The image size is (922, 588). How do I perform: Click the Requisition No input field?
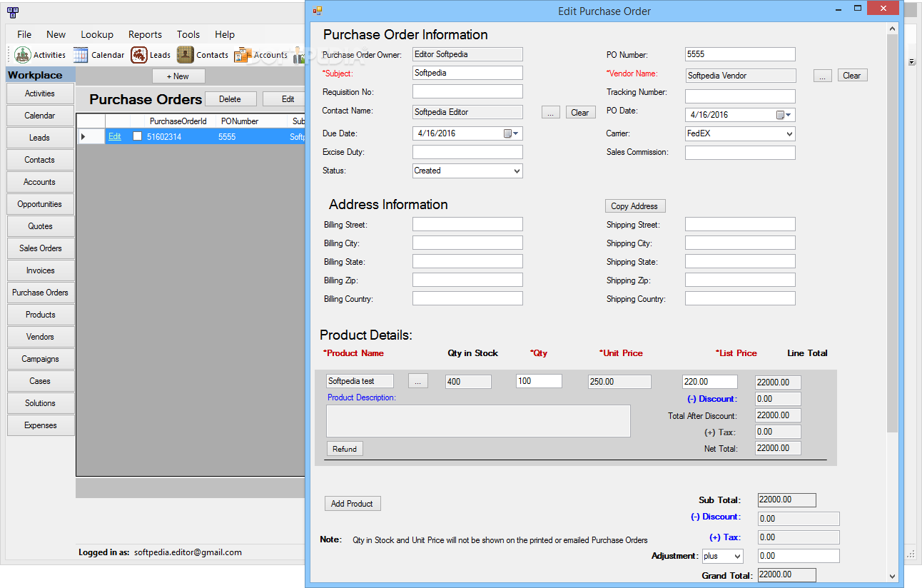[467, 91]
